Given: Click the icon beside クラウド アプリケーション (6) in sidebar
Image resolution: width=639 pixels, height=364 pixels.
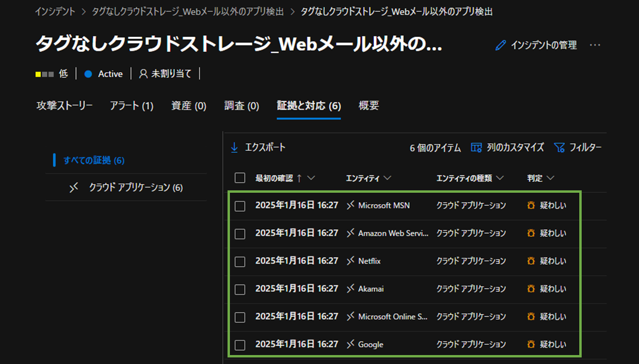Looking at the screenshot, I should (74, 187).
